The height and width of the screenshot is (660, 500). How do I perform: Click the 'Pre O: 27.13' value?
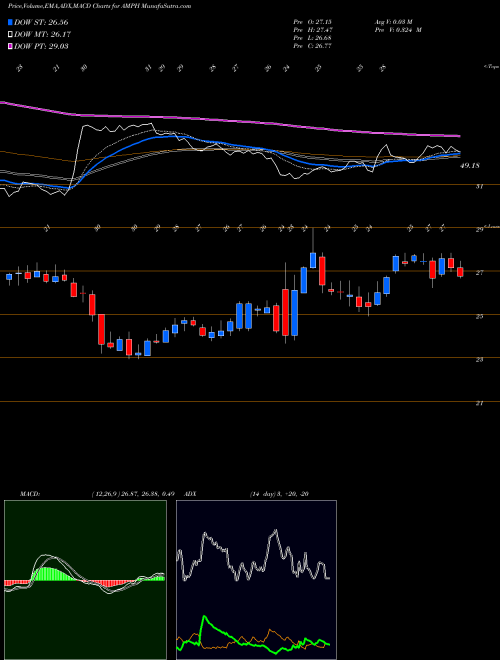pos(312,22)
